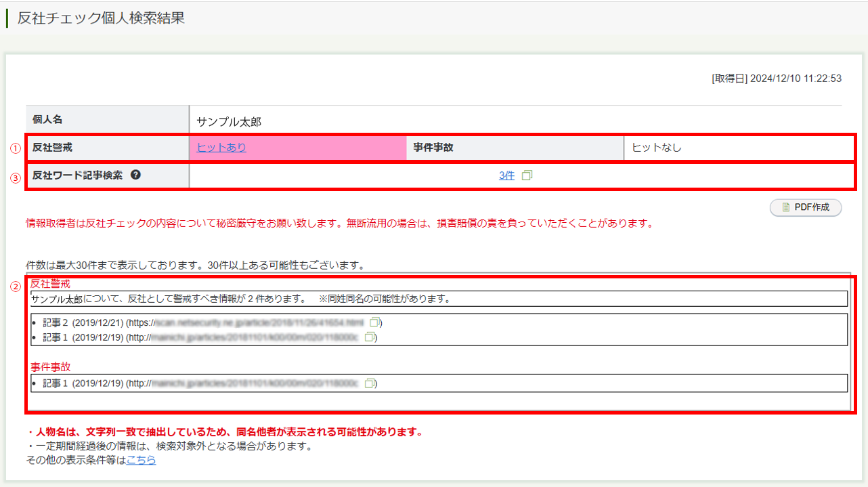Open the こちら display conditions link
This screenshot has height=487, width=868.
click(x=140, y=458)
